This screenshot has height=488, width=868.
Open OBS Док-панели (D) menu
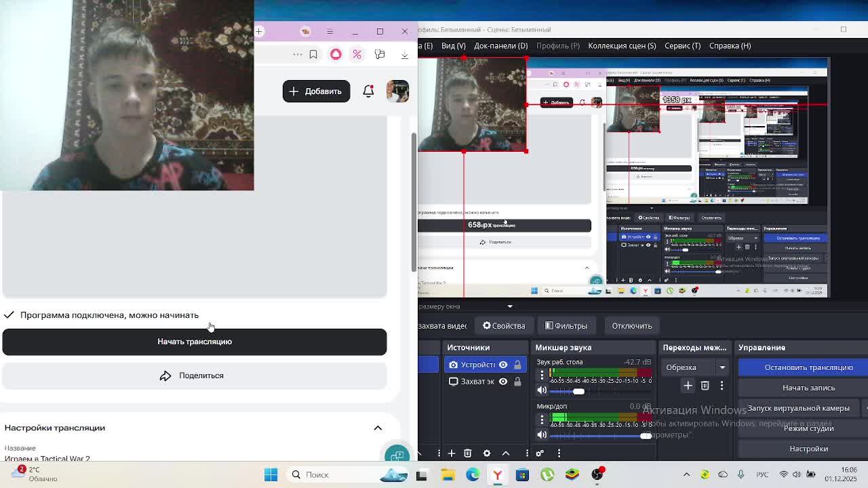click(x=500, y=45)
